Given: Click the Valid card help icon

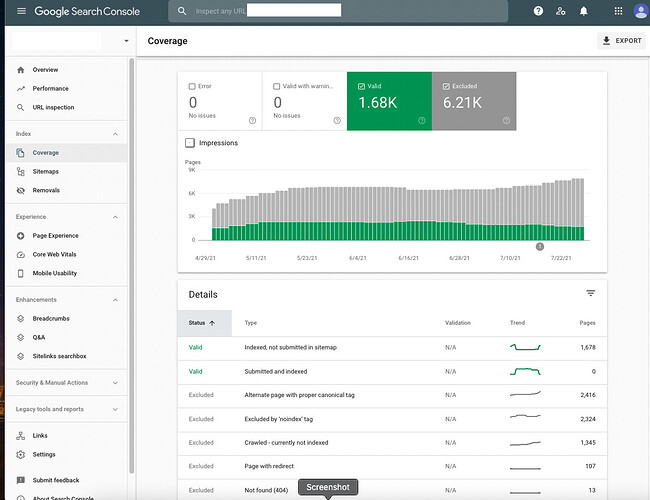Looking at the screenshot, I should [422, 121].
